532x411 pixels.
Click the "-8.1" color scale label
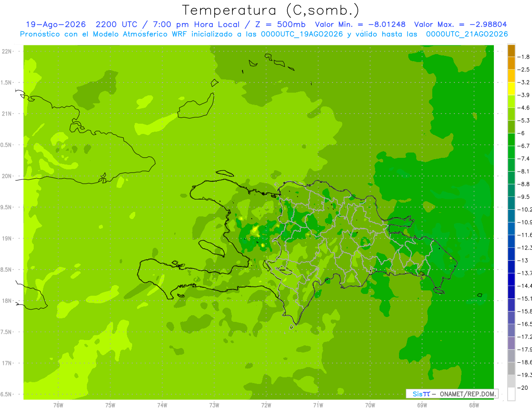pyautogui.click(x=524, y=171)
